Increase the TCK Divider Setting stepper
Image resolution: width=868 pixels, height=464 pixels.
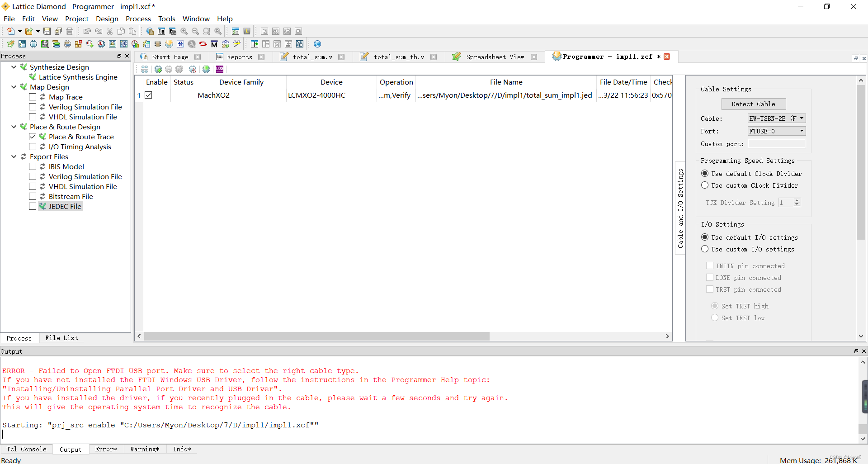[797, 200]
